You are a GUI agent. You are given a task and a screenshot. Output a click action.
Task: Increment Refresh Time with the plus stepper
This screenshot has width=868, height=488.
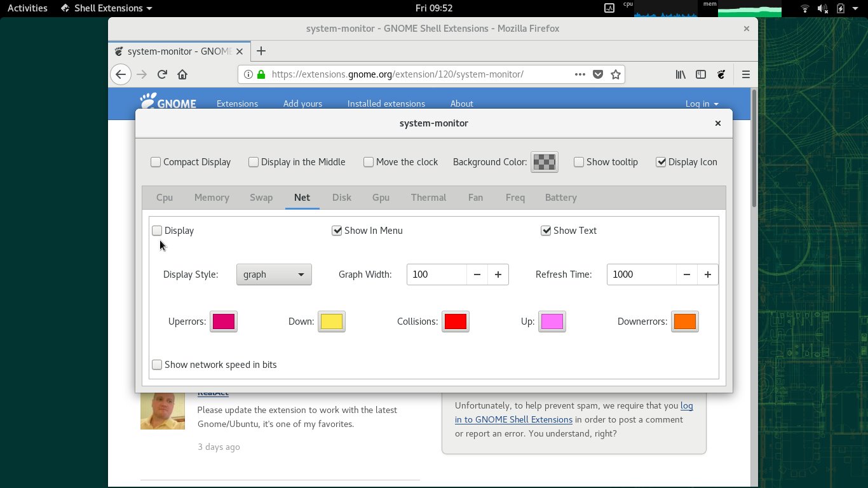click(707, 274)
